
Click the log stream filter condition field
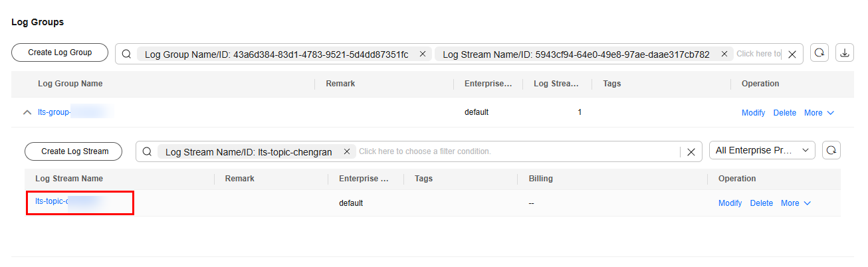point(518,151)
